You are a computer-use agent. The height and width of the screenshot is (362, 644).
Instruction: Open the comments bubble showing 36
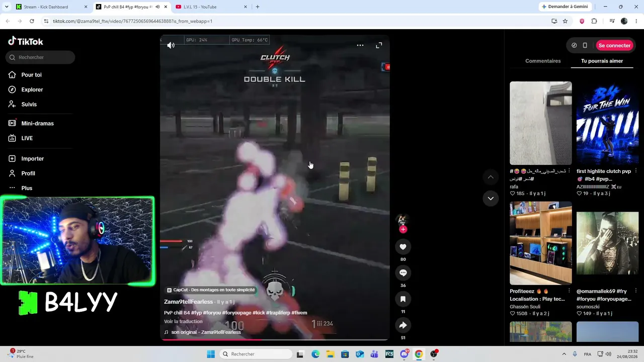[x=403, y=273]
